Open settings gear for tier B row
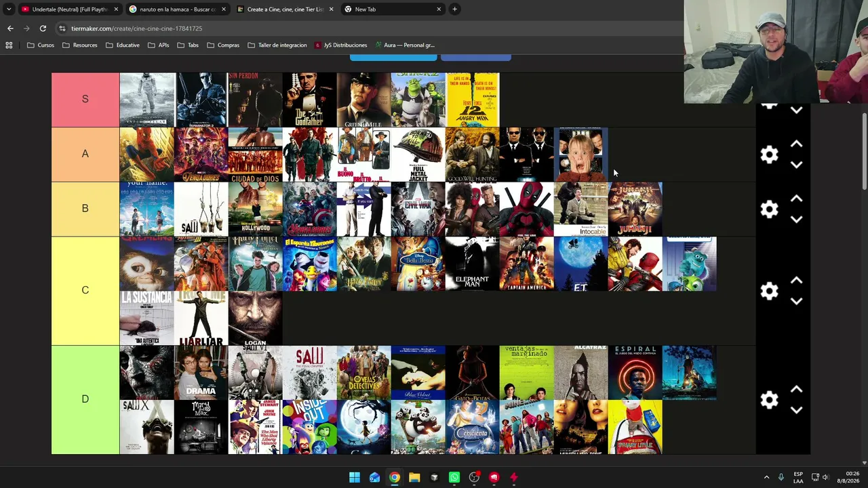868x488 pixels. (769, 209)
